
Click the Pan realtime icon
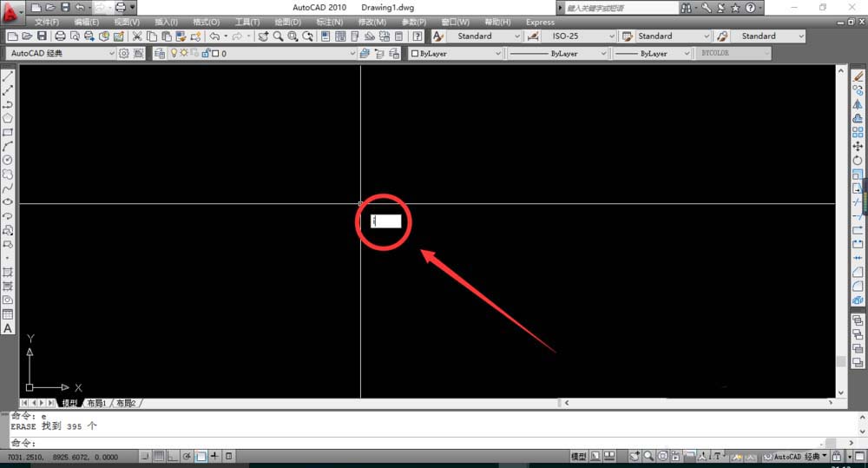click(x=263, y=36)
